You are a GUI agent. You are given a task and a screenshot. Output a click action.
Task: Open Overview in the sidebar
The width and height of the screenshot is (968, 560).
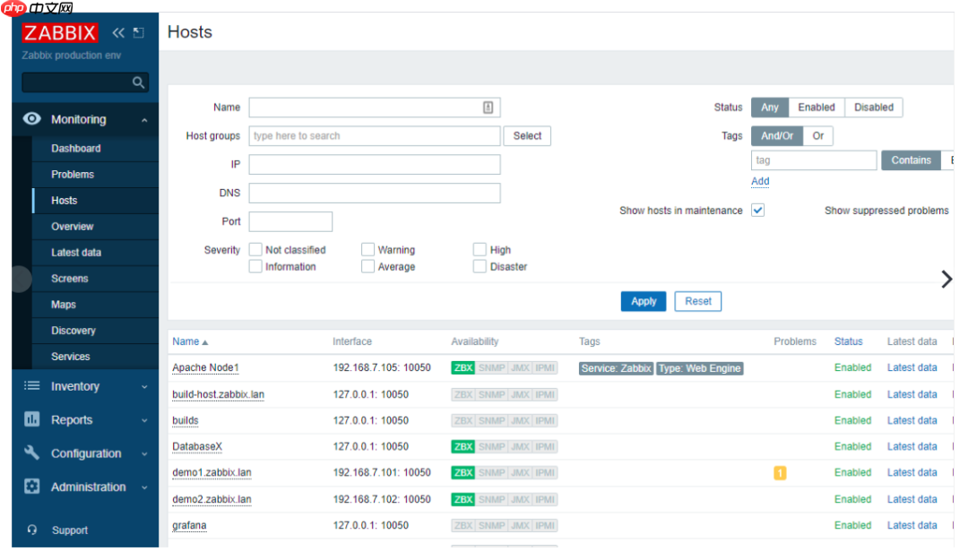[73, 227]
